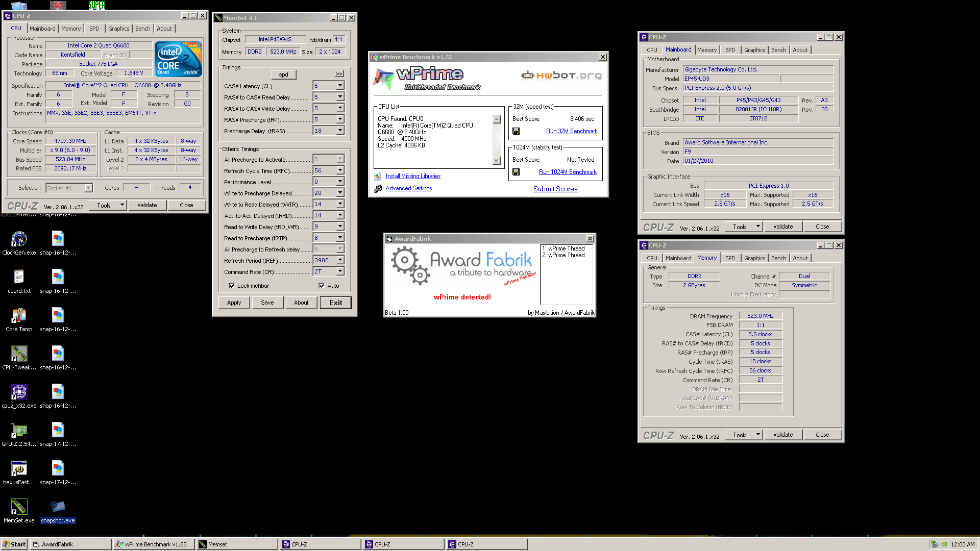Open the Command Rate (CR) dropdown
Image resolution: width=980 pixels, height=551 pixels.
click(340, 271)
